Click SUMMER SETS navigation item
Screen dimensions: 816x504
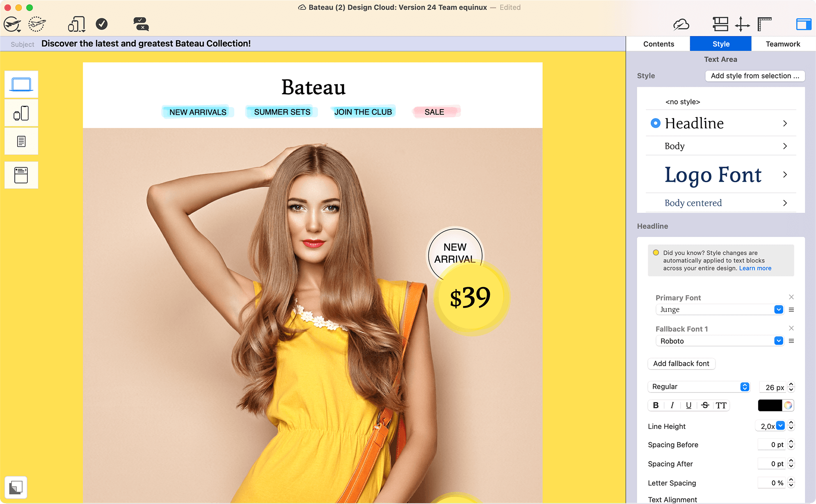click(282, 112)
